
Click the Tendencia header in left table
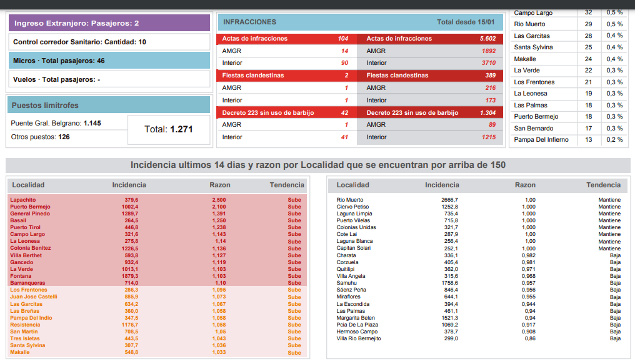286,185
